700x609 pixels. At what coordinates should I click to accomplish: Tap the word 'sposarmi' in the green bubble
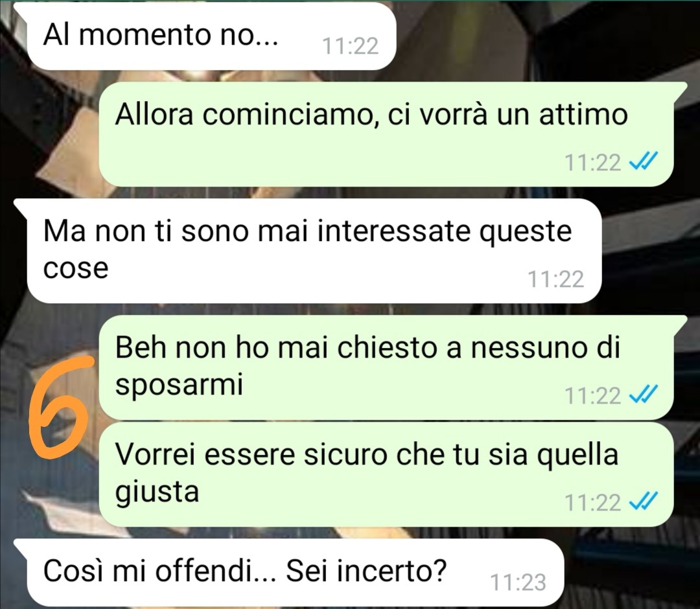point(179,385)
